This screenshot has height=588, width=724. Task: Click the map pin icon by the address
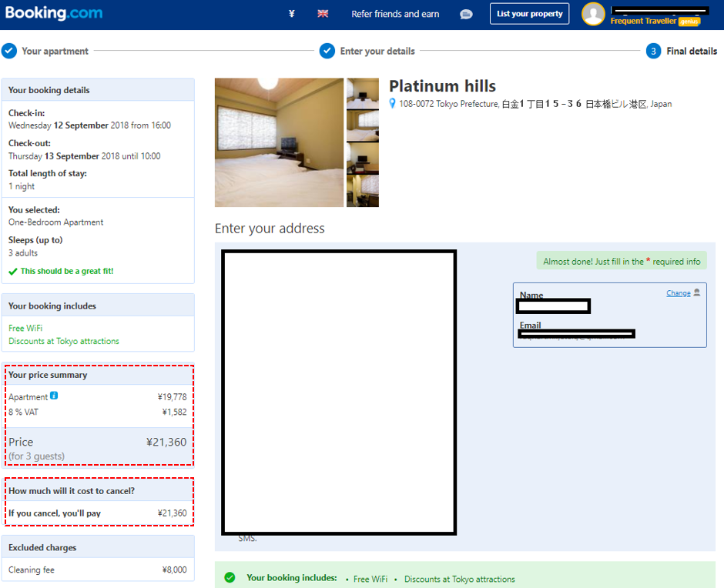(x=393, y=103)
